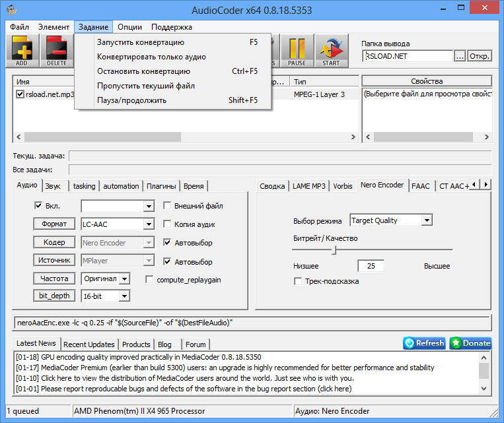
Task: Open the Forum news tab
Action: point(196,344)
